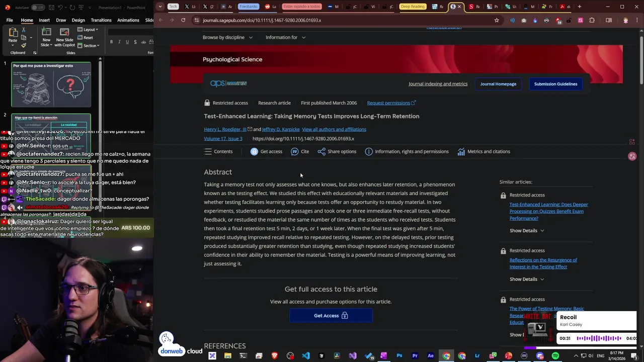Open Journal indexing and metrics link
The width and height of the screenshot is (644, 362).
pos(438,84)
